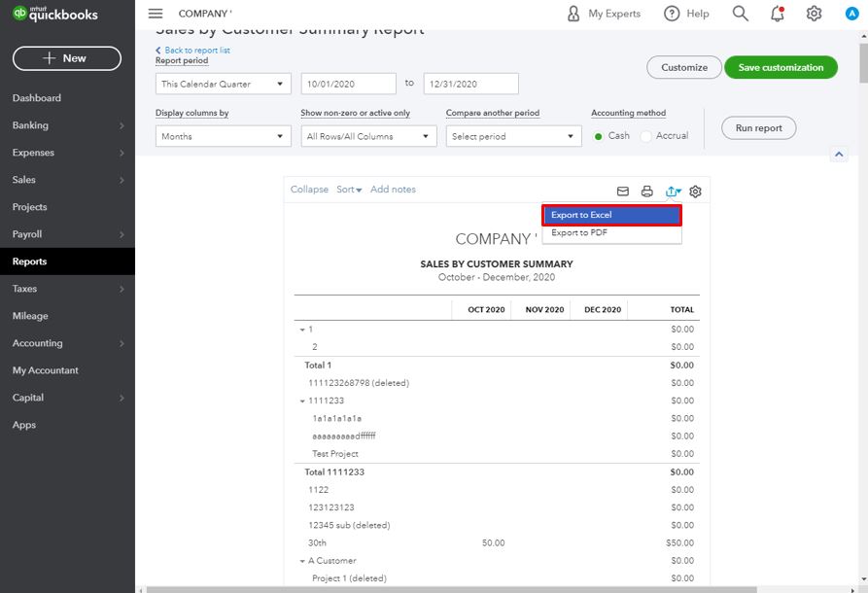Open the email report icon
The width and height of the screenshot is (868, 593).
[x=624, y=190]
